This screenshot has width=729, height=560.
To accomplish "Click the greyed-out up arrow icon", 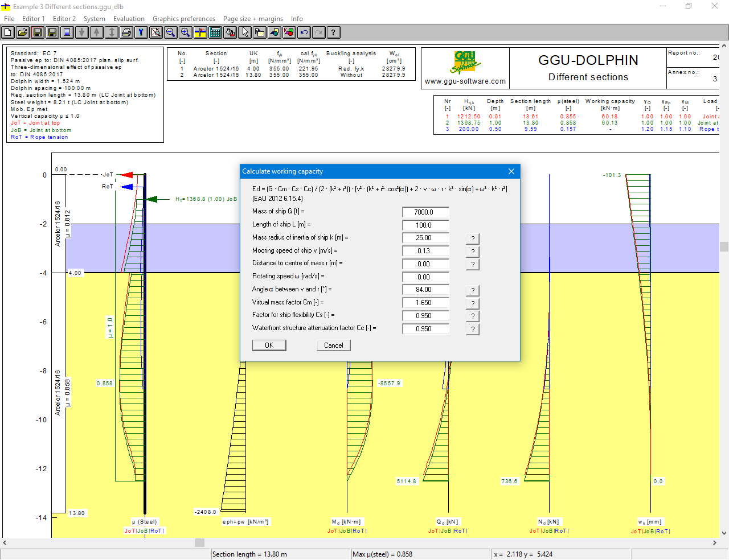I will 97,32.
